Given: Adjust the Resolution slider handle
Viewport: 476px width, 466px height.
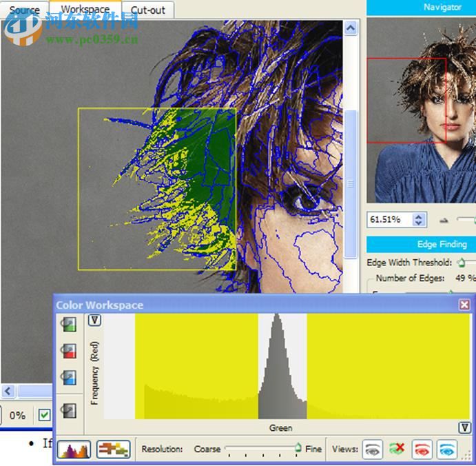Looking at the screenshot, I should tap(298, 447).
